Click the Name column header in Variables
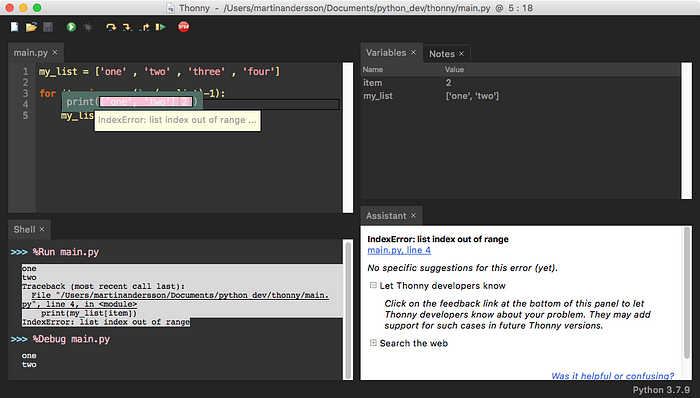This screenshot has width=700, height=398. coord(372,70)
